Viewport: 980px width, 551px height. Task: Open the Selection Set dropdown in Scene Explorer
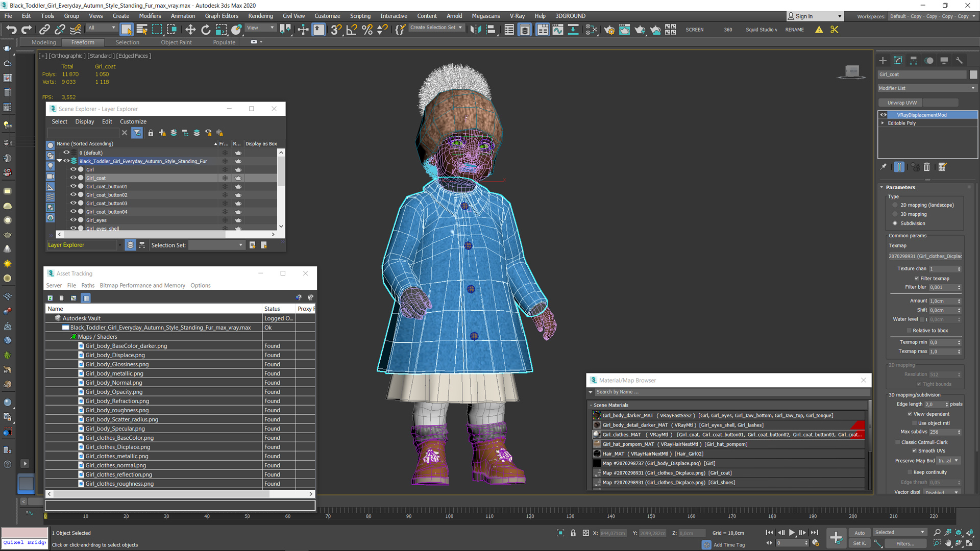tap(217, 245)
